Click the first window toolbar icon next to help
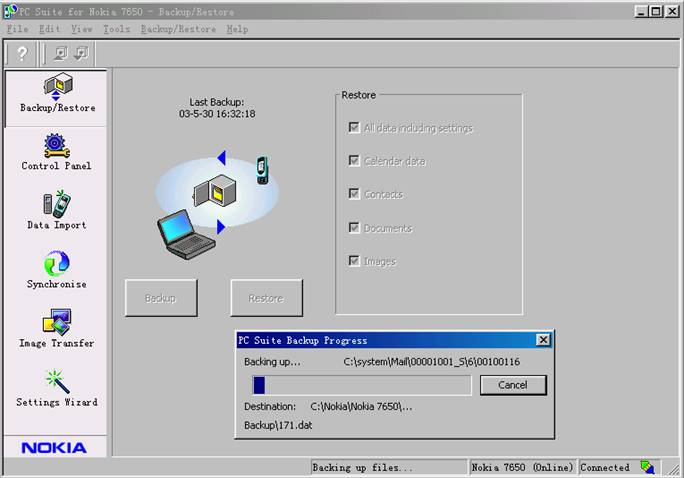 [x=61, y=54]
